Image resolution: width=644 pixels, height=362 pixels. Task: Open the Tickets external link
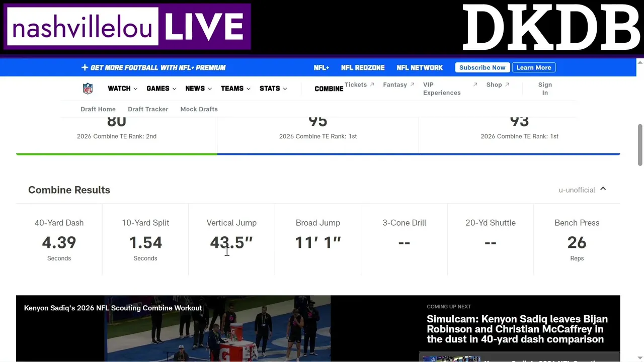click(359, 84)
